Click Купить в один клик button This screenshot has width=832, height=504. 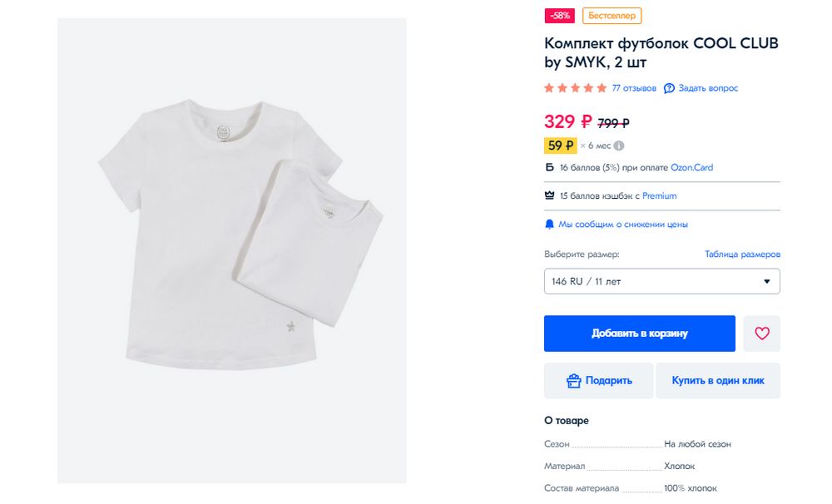(x=718, y=381)
